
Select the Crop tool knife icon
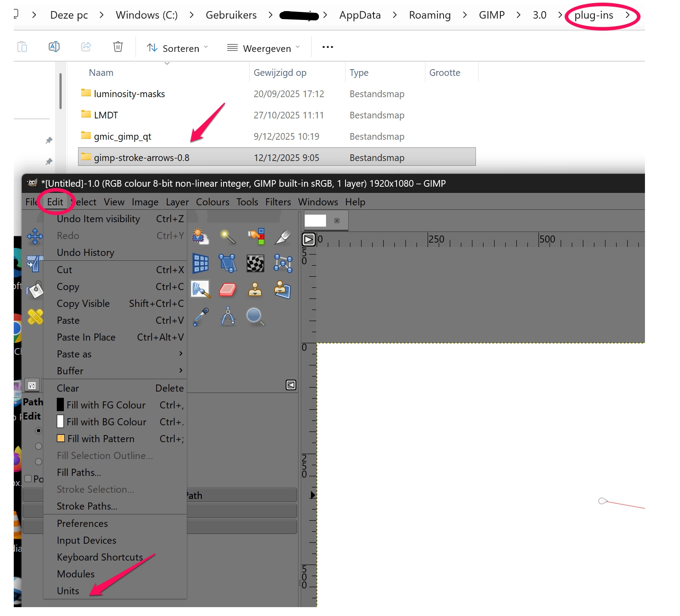coord(283,236)
